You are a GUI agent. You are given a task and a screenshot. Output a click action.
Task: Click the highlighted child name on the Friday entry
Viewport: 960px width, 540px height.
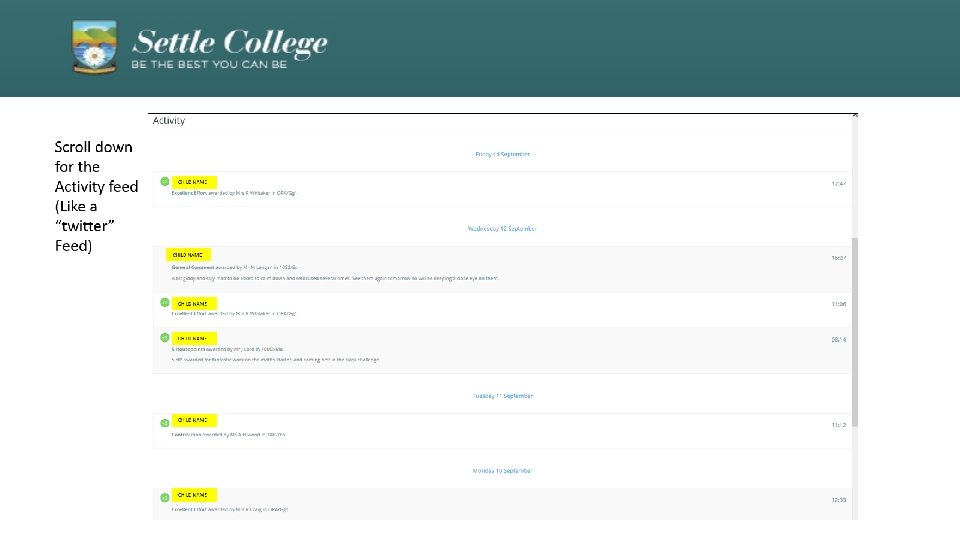tap(194, 182)
